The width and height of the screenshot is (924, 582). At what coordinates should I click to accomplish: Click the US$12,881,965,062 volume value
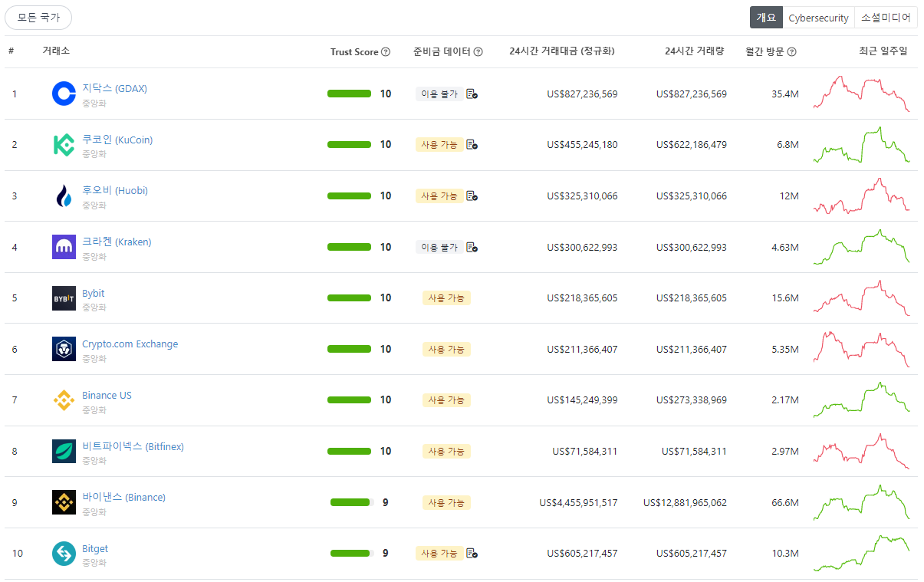click(685, 502)
